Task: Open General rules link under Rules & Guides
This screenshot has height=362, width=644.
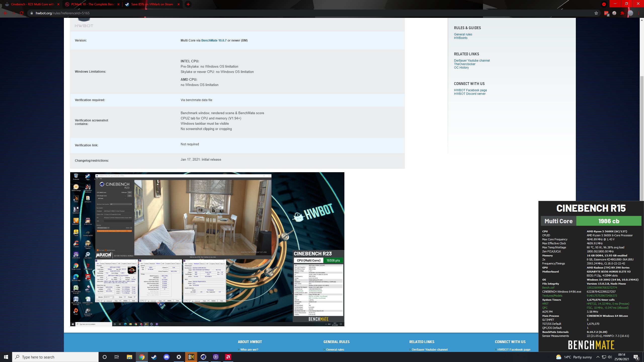Action: [x=463, y=34]
